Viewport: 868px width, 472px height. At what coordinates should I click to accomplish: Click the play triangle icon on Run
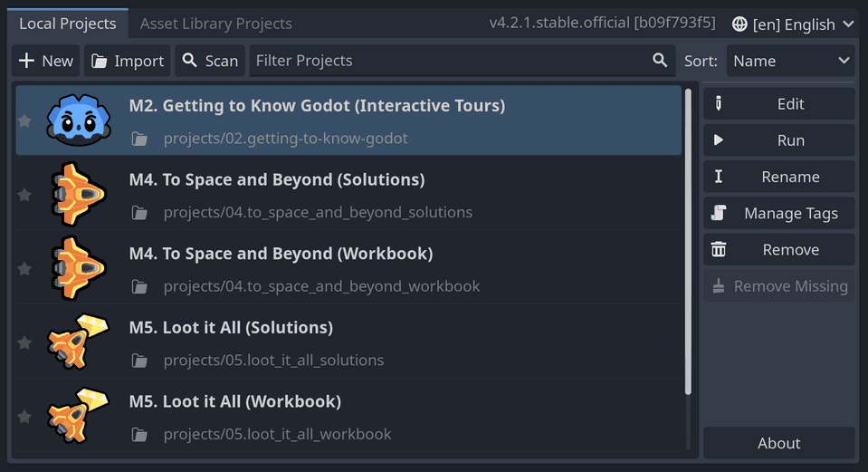coord(719,140)
